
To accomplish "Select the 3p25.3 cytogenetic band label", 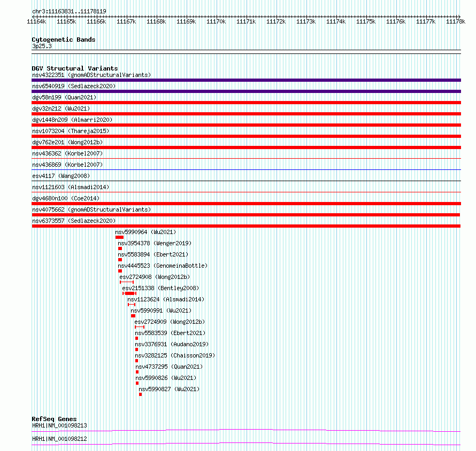I will pyautogui.click(x=42, y=46).
